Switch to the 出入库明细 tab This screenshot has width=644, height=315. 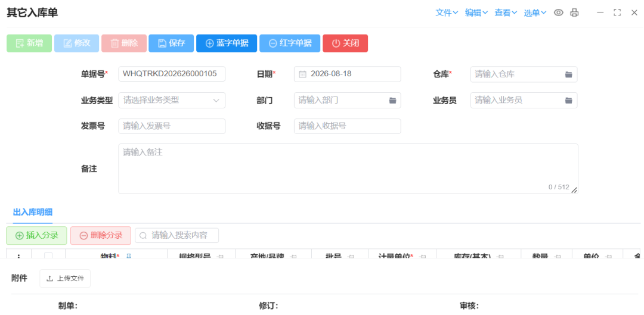pyautogui.click(x=33, y=213)
